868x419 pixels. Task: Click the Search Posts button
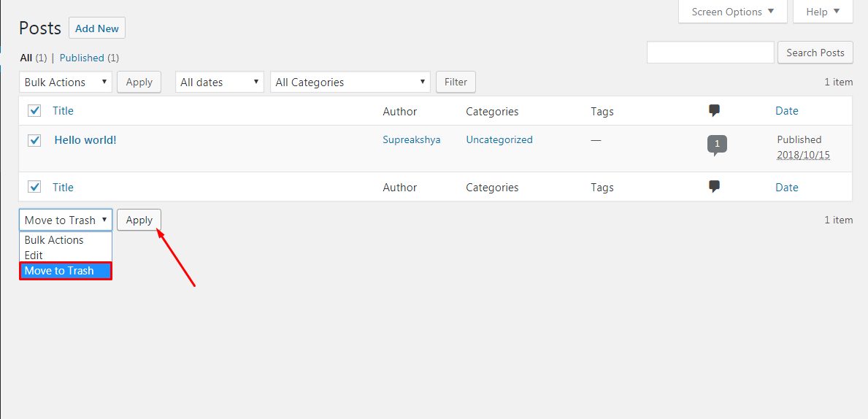pos(815,53)
